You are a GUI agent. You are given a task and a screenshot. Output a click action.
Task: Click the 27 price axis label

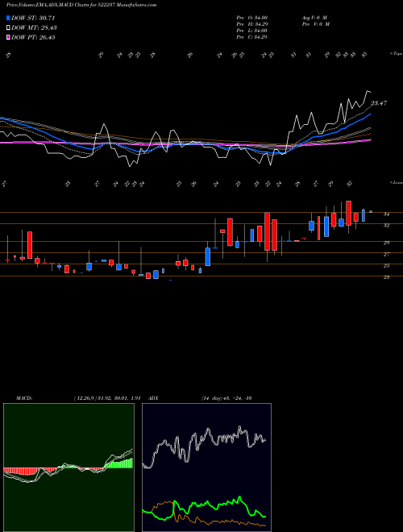[386, 254]
